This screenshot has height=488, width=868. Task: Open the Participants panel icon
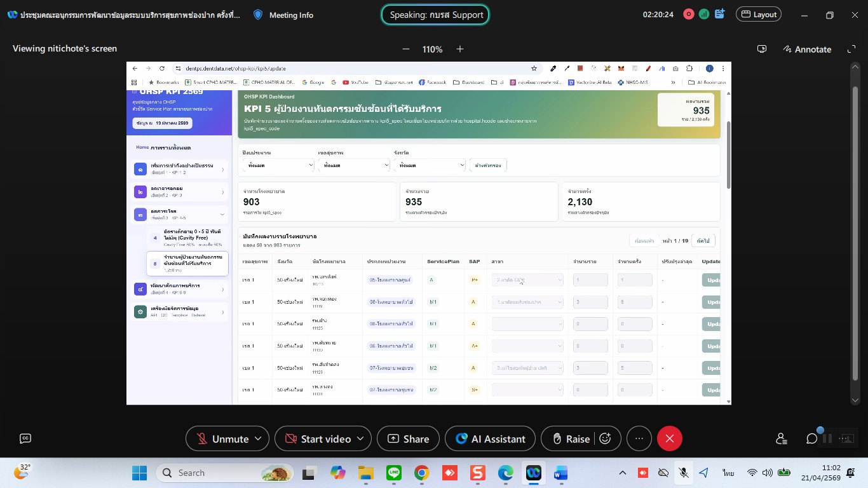coord(781,438)
